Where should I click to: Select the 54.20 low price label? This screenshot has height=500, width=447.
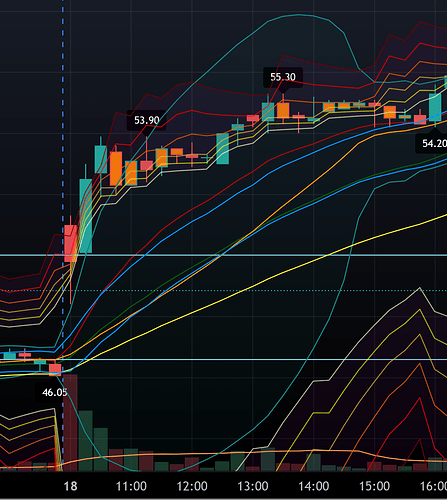433,143
